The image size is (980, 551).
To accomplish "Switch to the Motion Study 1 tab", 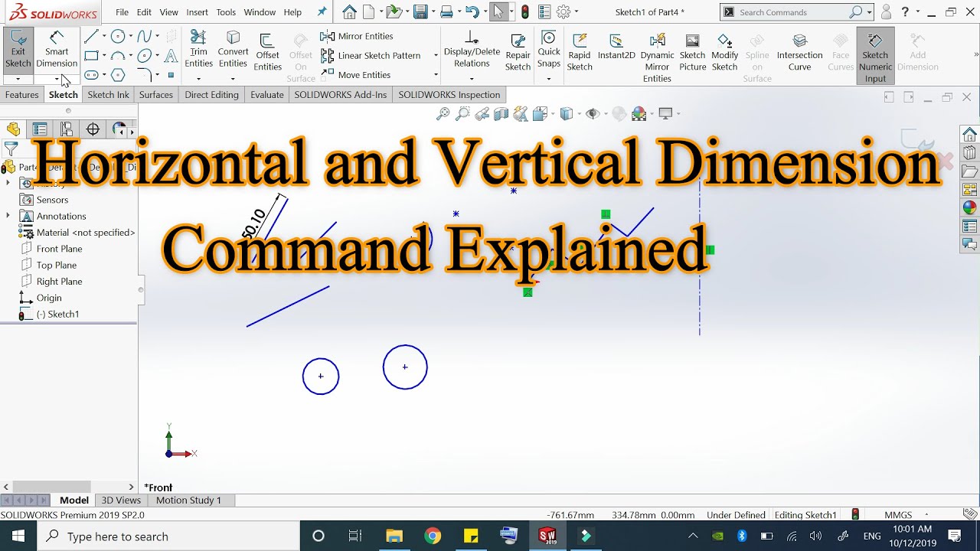I will (x=188, y=500).
